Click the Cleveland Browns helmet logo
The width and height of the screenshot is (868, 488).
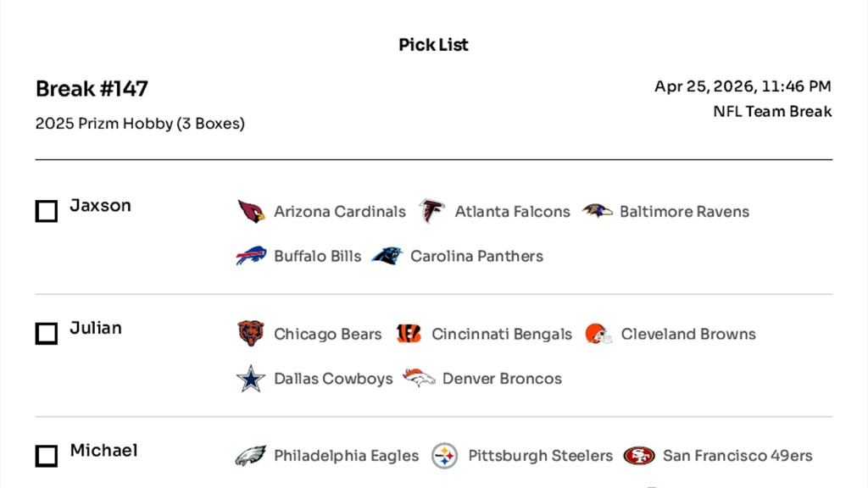[x=598, y=334]
